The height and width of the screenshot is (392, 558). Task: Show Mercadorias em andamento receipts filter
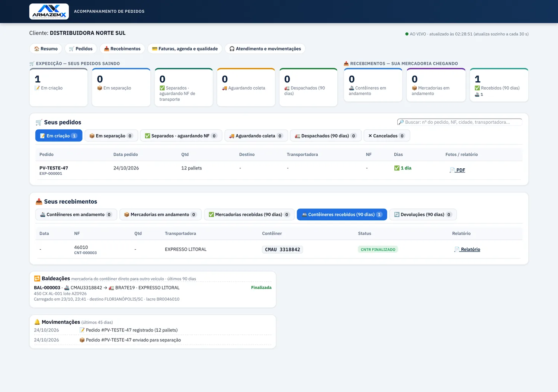click(160, 214)
